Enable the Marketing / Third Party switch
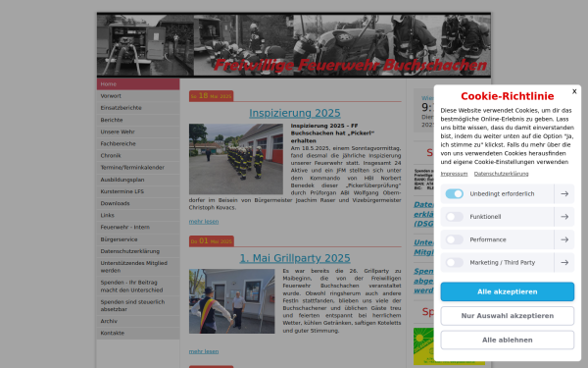Image resolution: width=588 pixels, height=368 pixels. tap(454, 262)
